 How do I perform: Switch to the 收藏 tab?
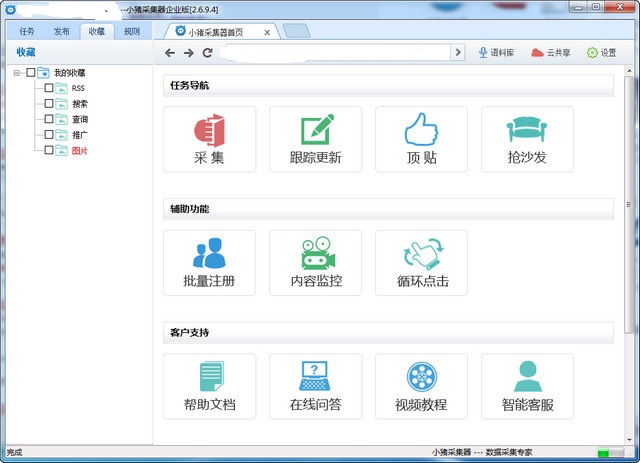[x=97, y=31]
